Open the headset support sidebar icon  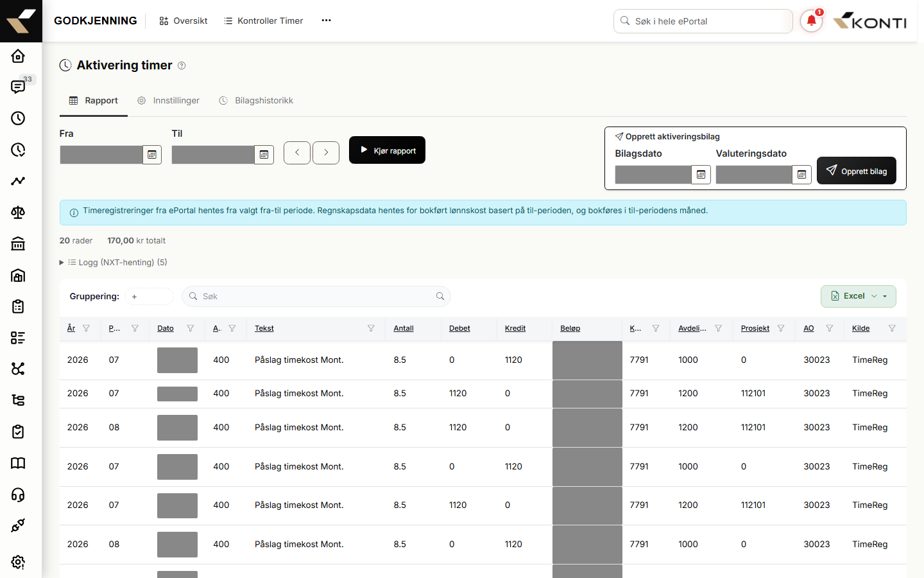tap(18, 495)
